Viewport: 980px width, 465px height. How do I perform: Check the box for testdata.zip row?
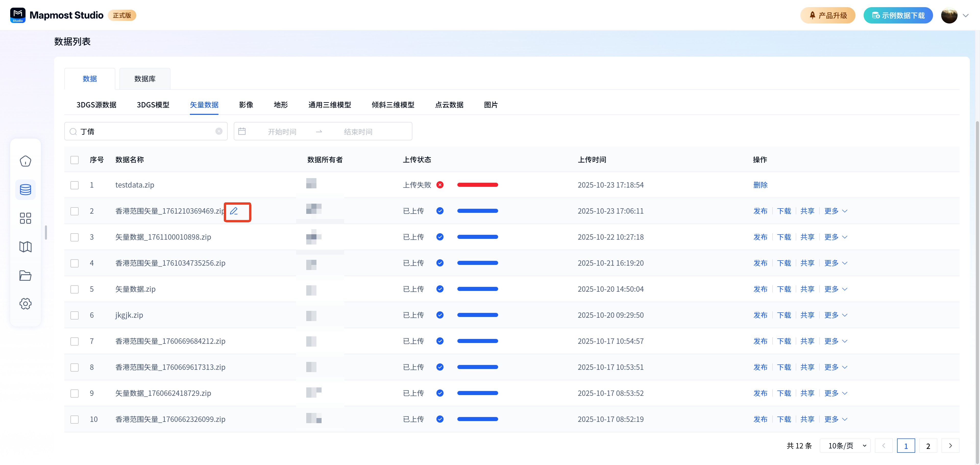click(x=75, y=185)
